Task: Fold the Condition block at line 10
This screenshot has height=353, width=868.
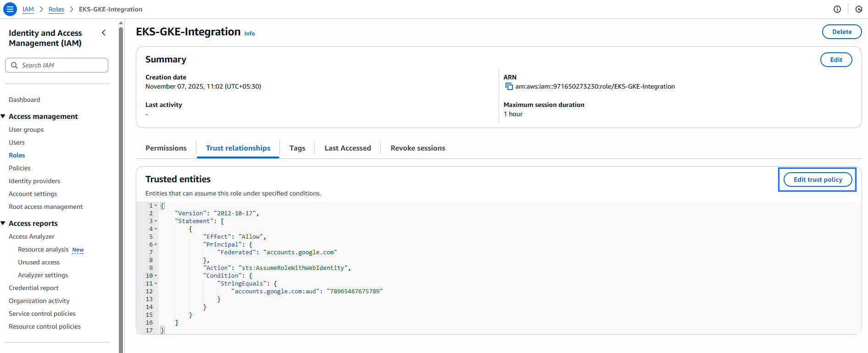Action: click(156, 276)
